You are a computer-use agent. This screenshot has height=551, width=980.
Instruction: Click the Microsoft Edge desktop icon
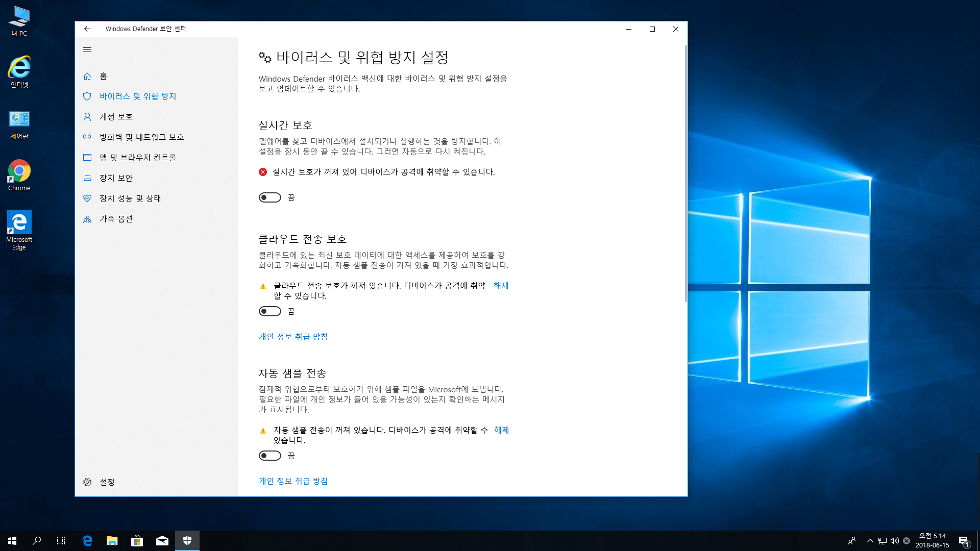pyautogui.click(x=19, y=230)
